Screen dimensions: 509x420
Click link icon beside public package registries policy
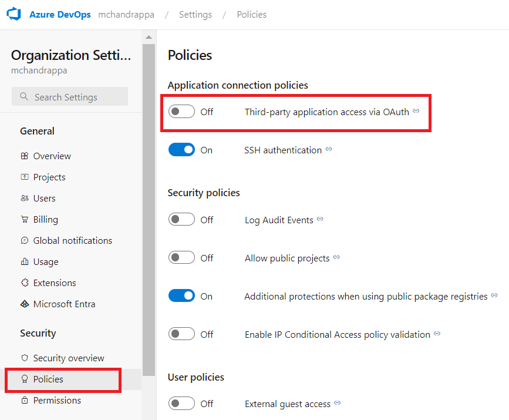494,295
